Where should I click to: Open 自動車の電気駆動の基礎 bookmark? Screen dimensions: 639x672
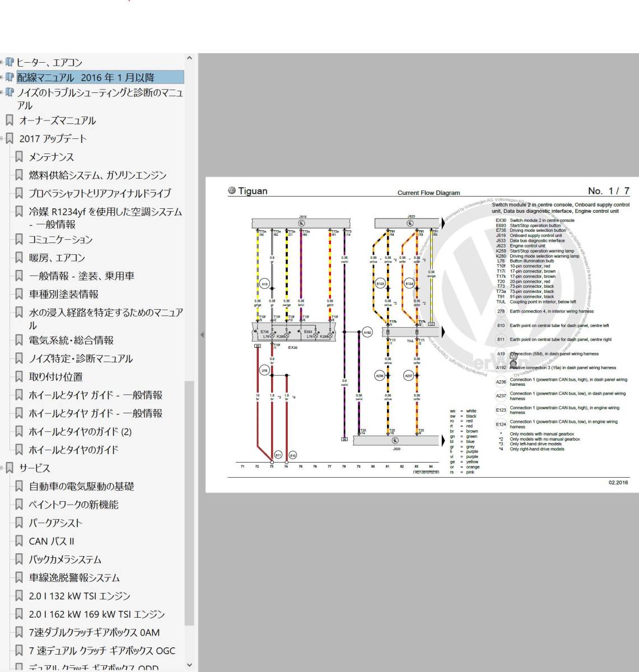pos(81,487)
